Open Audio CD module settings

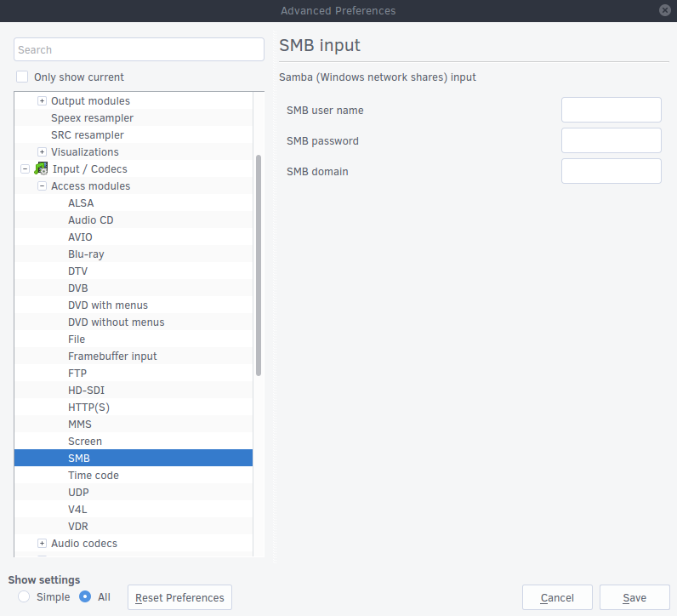[91, 220]
